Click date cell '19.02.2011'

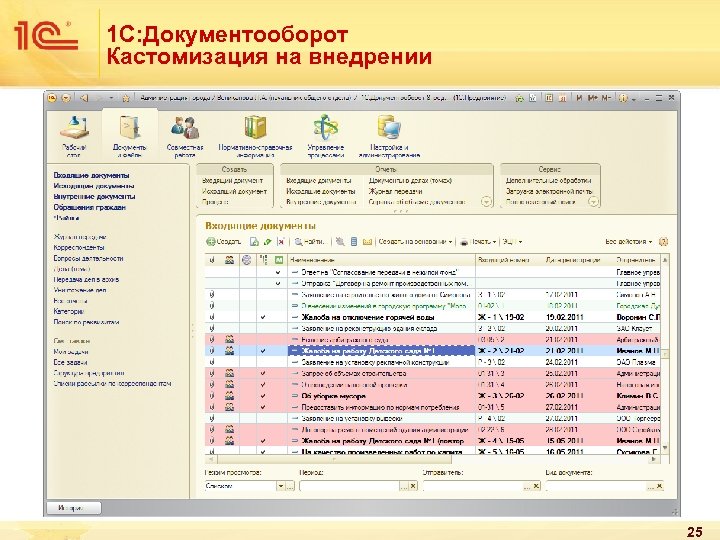(564, 317)
